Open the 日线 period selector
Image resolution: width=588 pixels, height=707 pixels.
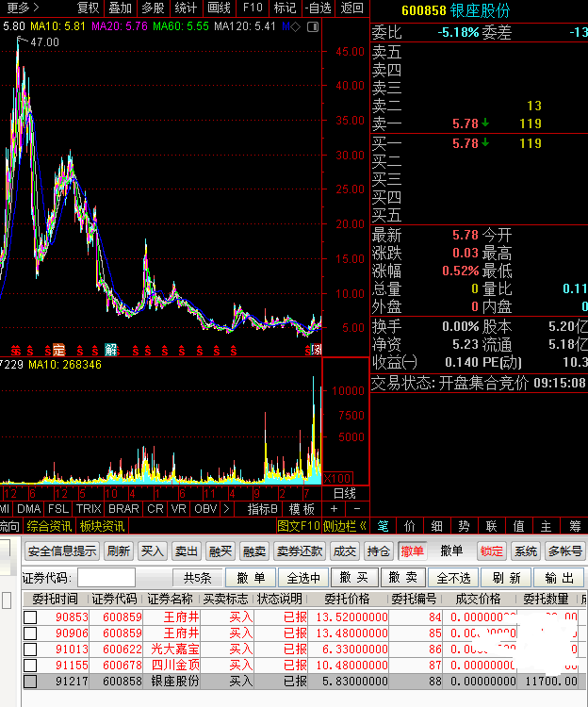(x=345, y=493)
